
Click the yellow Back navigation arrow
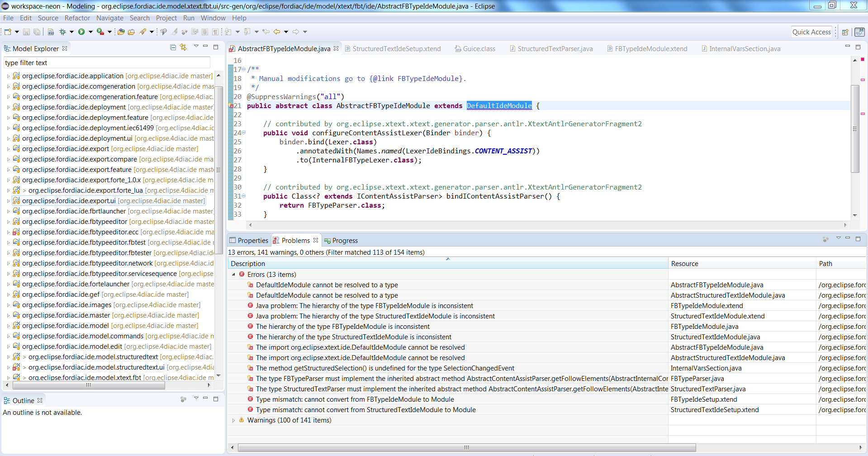pos(277,32)
